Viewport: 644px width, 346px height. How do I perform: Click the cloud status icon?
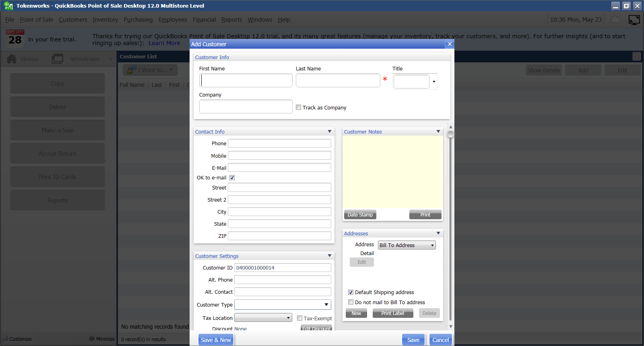coord(616,19)
